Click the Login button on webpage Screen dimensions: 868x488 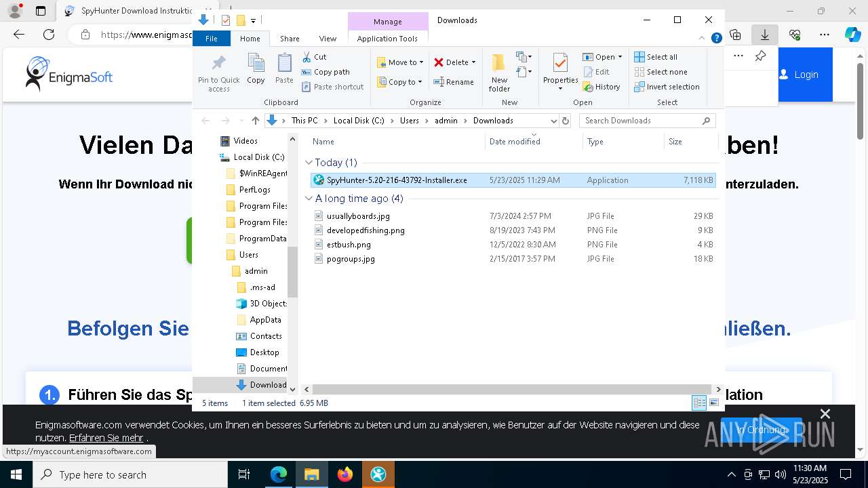(x=805, y=75)
